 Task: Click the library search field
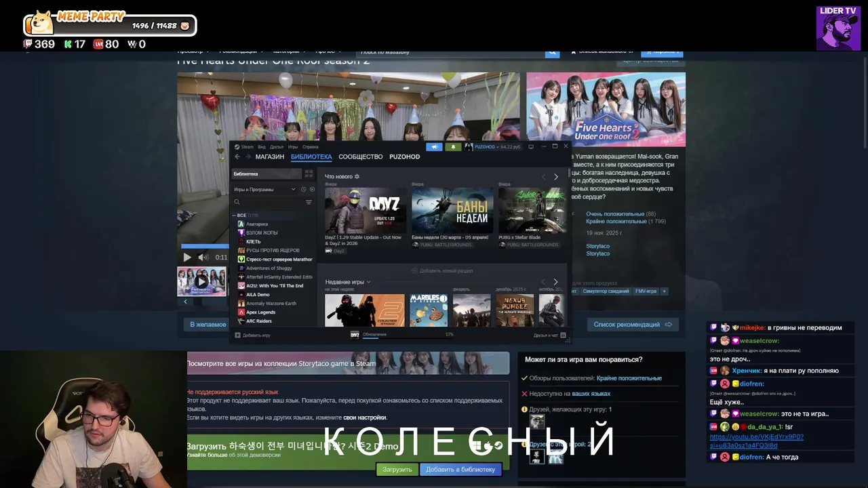(268, 202)
